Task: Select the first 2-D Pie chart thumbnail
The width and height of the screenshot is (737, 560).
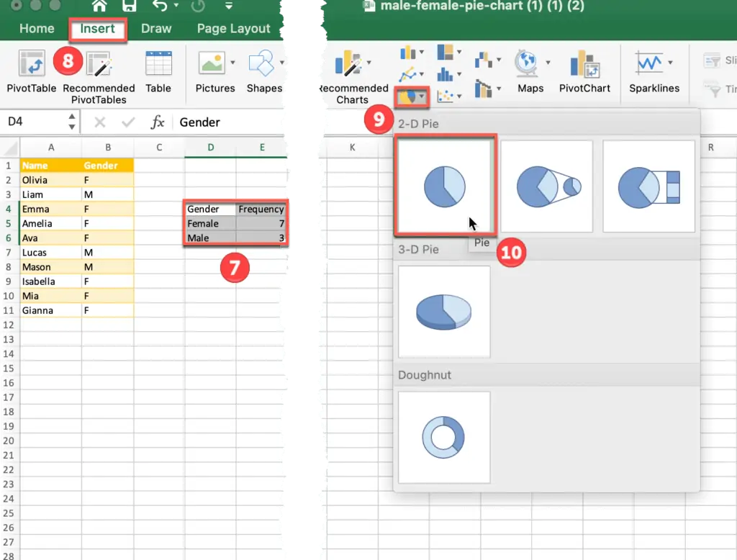Action: pos(444,185)
